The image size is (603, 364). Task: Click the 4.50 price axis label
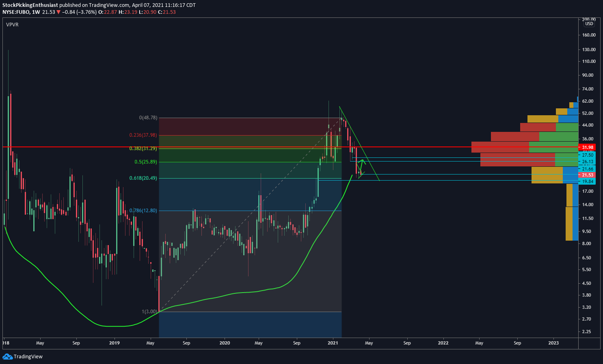pos(586,283)
